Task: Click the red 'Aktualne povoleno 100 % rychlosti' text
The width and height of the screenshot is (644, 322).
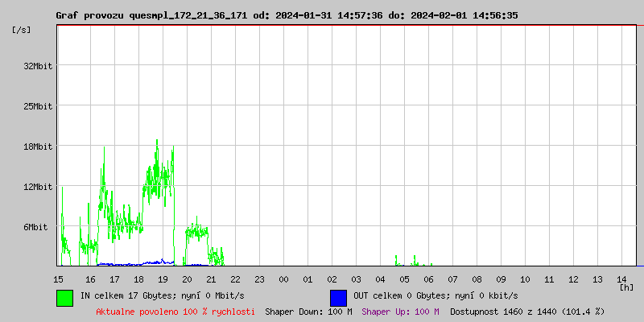Action: tap(175, 312)
